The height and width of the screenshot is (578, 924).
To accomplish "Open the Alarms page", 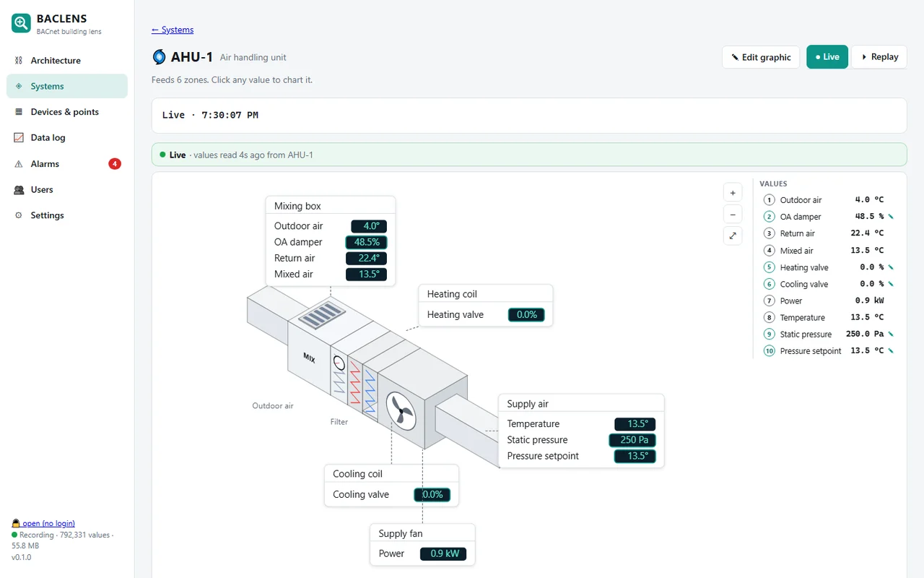I will click(x=67, y=164).
